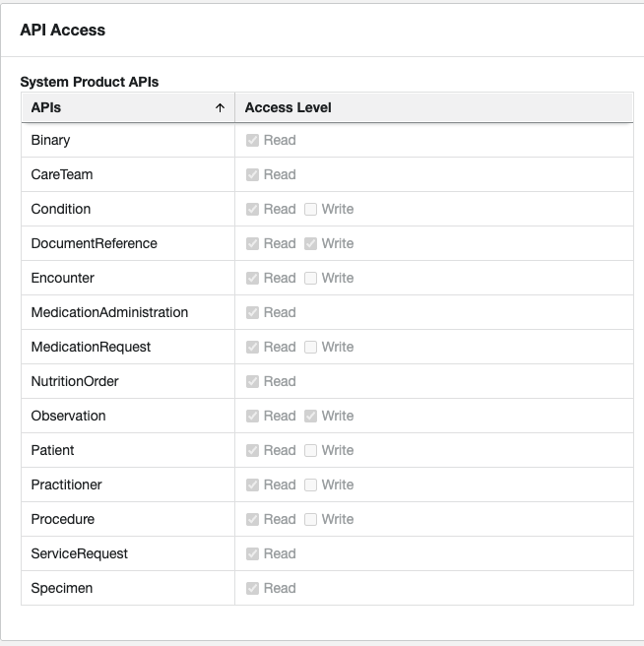Enable Write checkbox for Practitioner
Viewport: 644px width, 646px height.
[x=310, y=484]
